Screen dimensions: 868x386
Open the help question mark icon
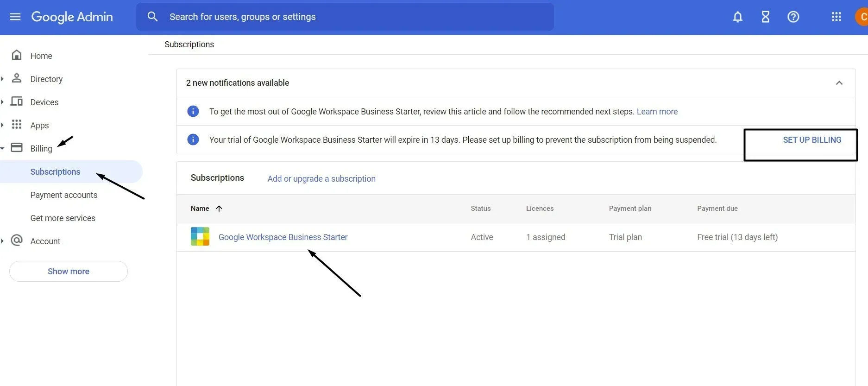[793, 17]
